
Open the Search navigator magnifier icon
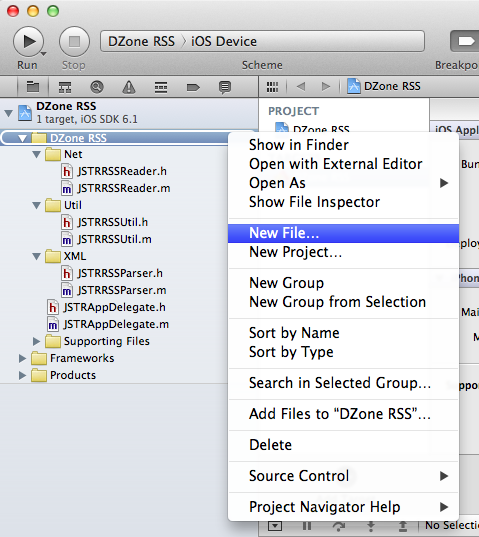click(97, 87)
